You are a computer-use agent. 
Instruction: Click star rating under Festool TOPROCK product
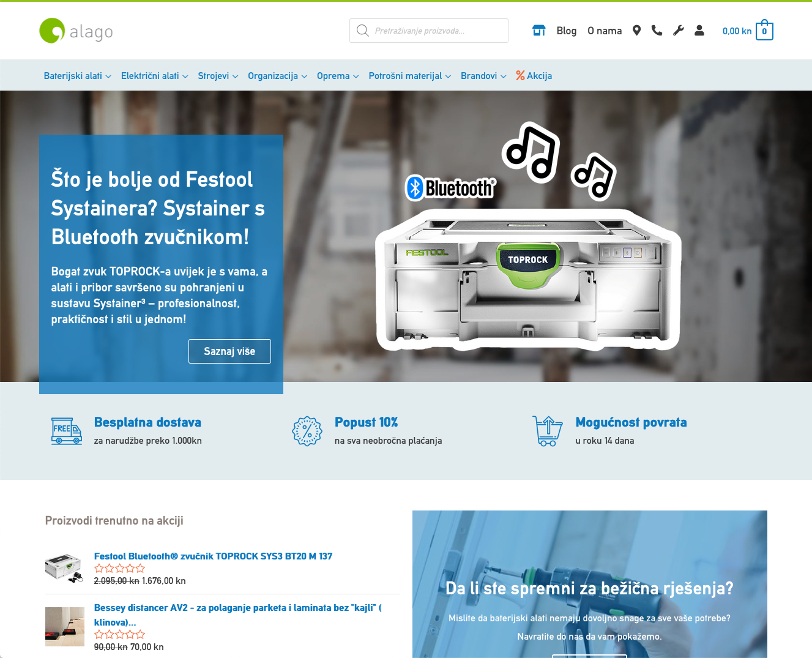click(x=119, y=569)
